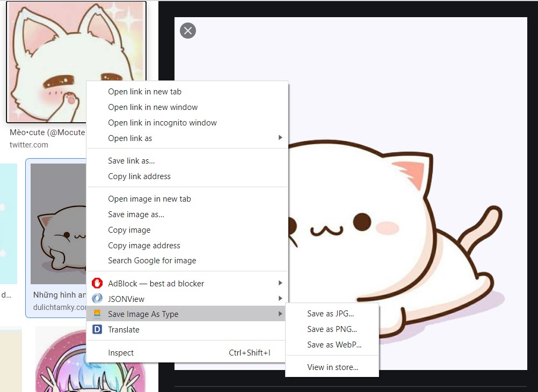Open the JSONView menu entry
This screenshot has height=392, width=538.
187,299
